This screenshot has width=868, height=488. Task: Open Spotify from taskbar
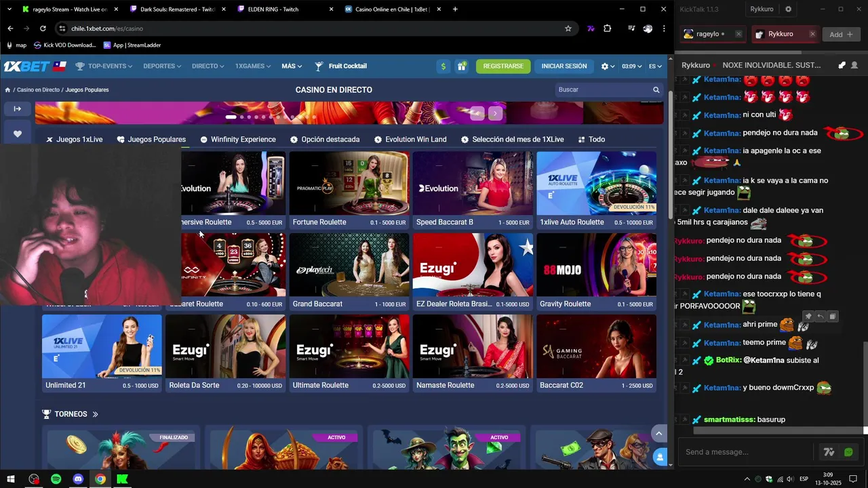[x=56, y=479]
